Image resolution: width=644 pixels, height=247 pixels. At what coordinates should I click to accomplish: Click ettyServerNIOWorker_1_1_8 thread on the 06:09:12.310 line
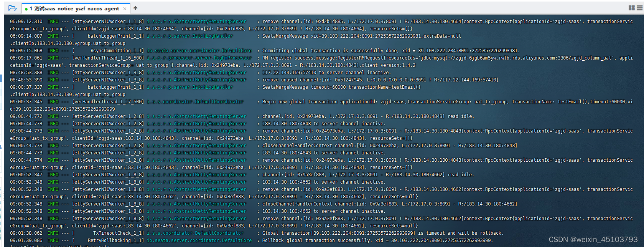[108, 22]
